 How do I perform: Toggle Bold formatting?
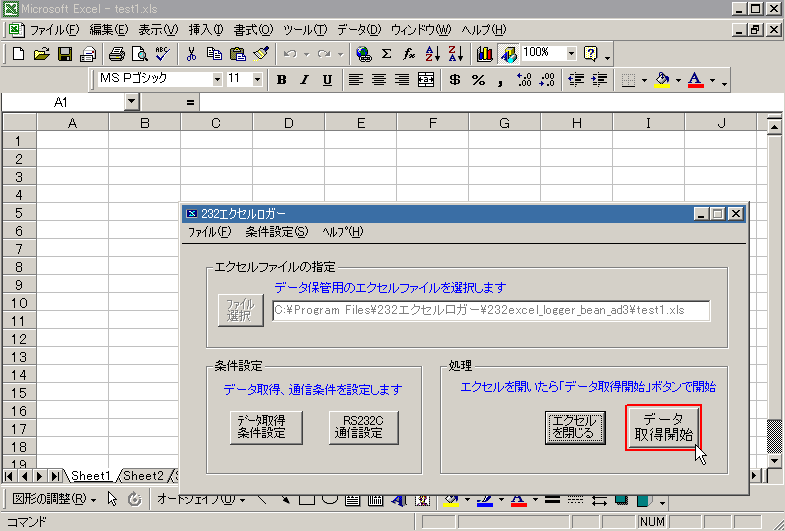[281, 80]
